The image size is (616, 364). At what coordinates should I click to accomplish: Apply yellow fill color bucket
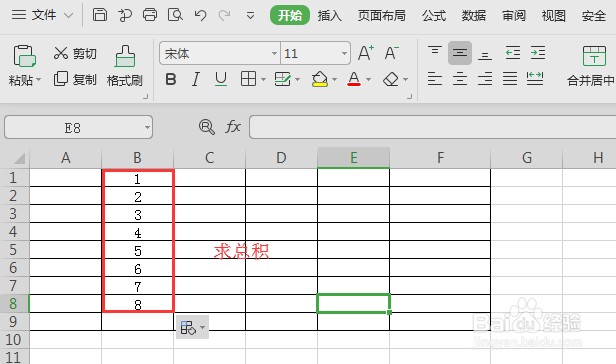click(x=319, y=79)
